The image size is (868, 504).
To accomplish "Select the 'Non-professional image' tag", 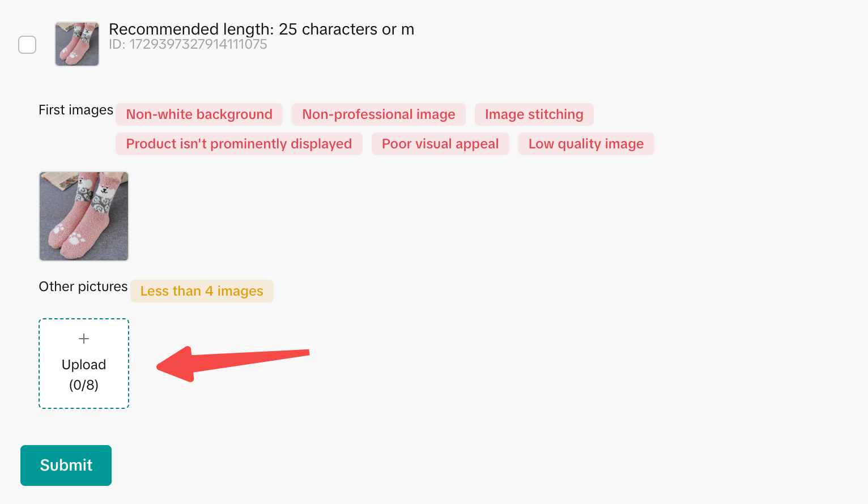I will tap(378, 114).
